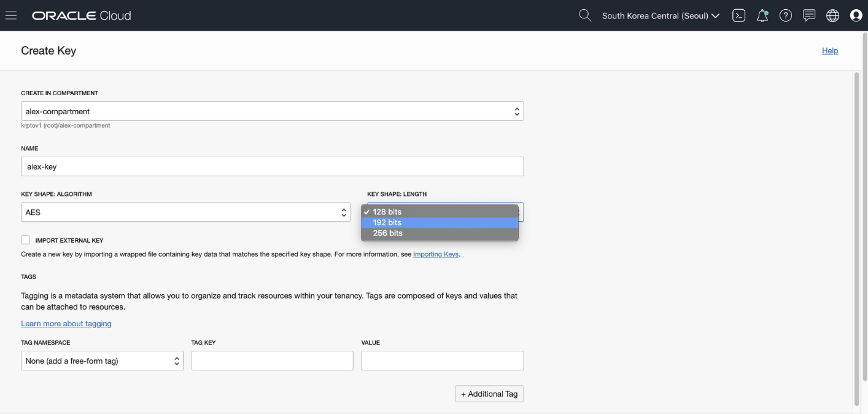Open the announcements bell icon

(x=762, y=16)
